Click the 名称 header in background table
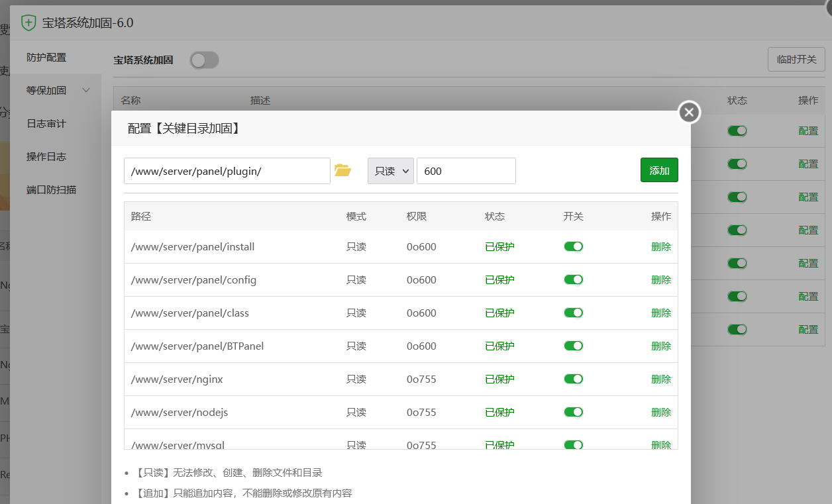The width and height of the screenshot is (832, 504). point(130,101)
